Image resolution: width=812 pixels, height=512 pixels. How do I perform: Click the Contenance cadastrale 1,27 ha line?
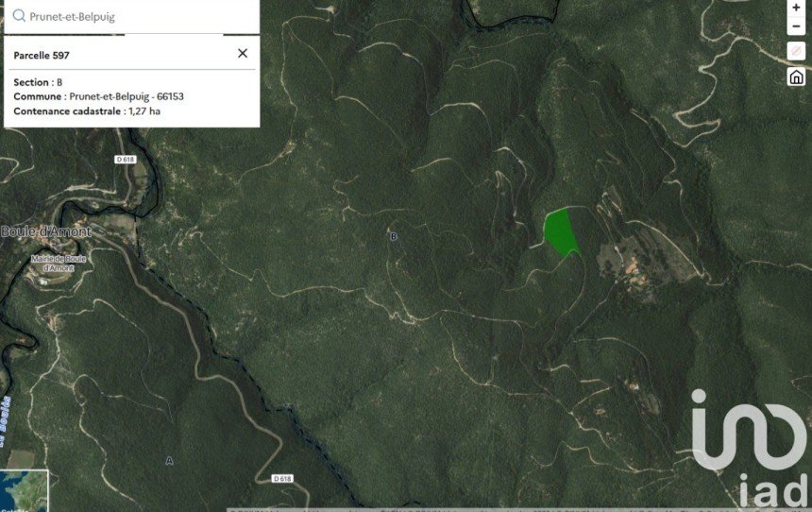[x=86, y=111]
